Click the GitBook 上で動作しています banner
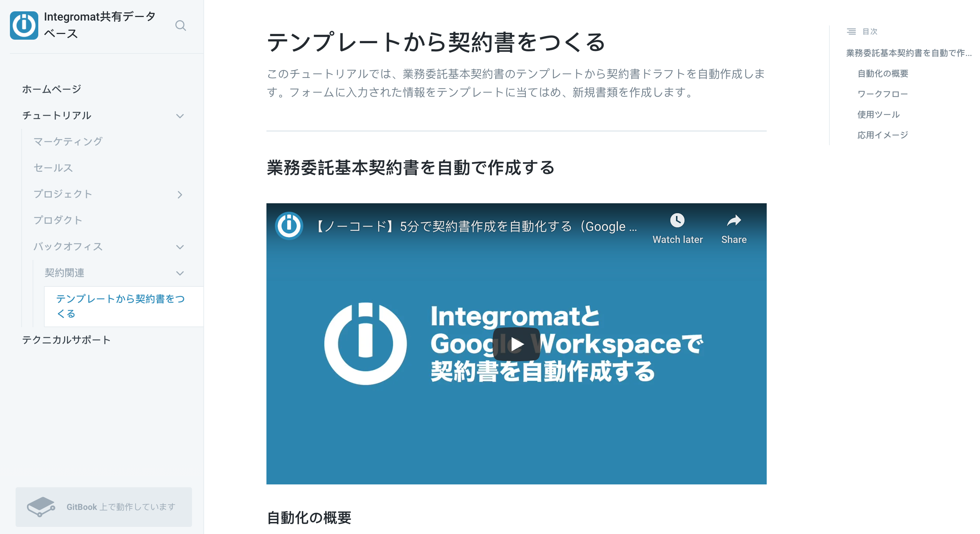The width and height of the screenshot is (980, 534). pyautogui.click(x=104, y=507)
